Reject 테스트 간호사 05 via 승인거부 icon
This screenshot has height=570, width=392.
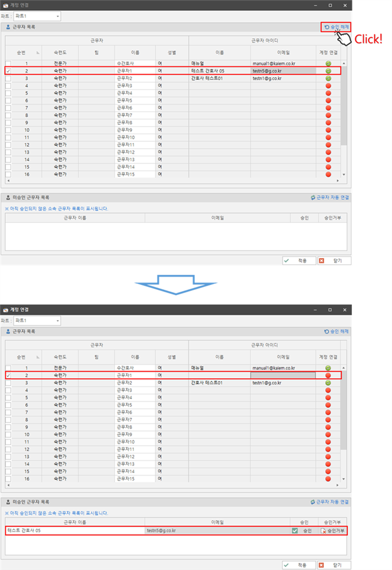(x=323, y=530)
